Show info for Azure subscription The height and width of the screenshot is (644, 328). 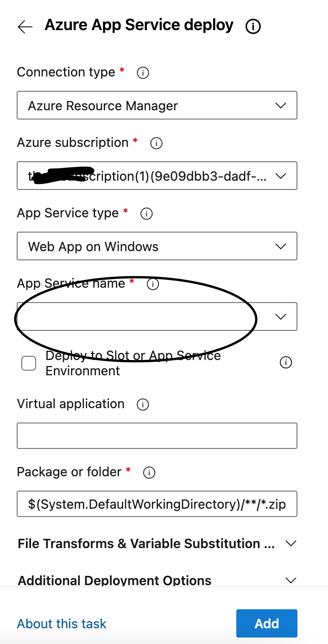pyautogui.click(x=157, y=143)
